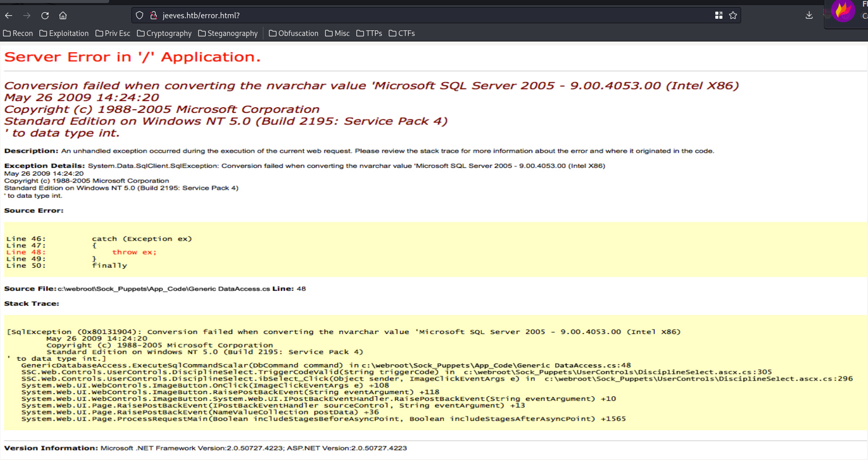
Task: Click the ibSelect_Click stack trace line
Action: tap(437, 379)
